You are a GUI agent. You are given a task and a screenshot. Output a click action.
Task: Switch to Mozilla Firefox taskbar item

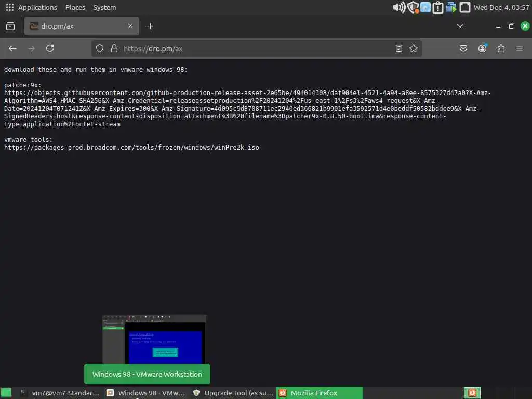point(320,393)
